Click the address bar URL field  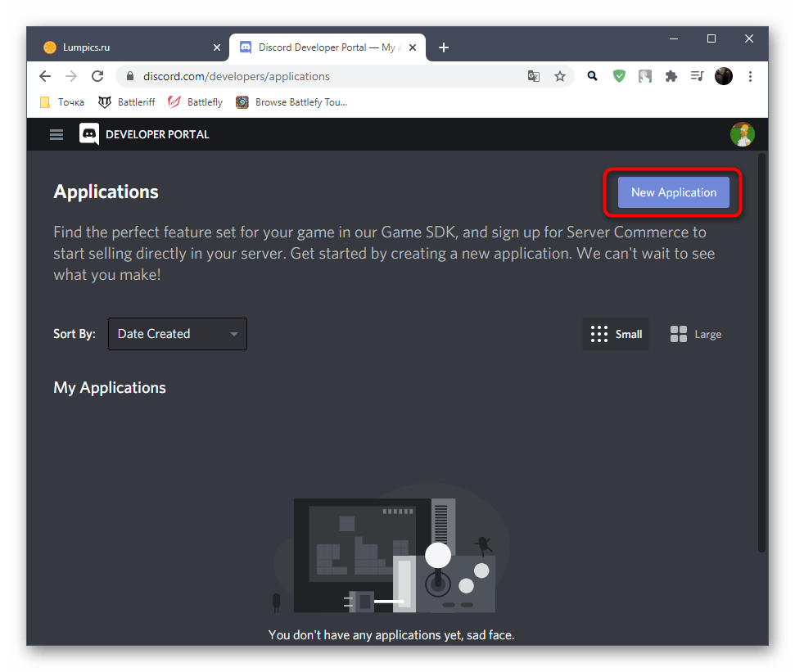[327, 76]
